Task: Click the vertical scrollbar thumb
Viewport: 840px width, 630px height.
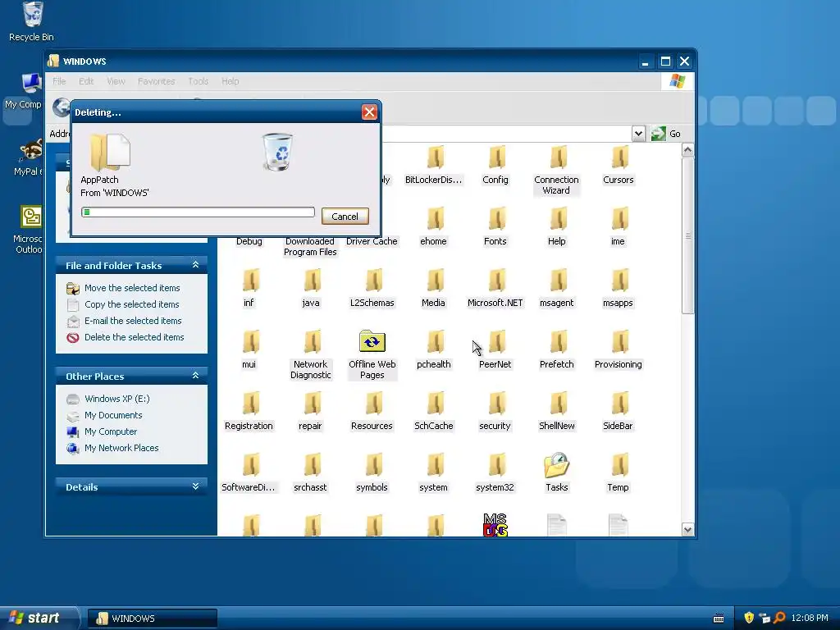Action: [x=688, y=235]
